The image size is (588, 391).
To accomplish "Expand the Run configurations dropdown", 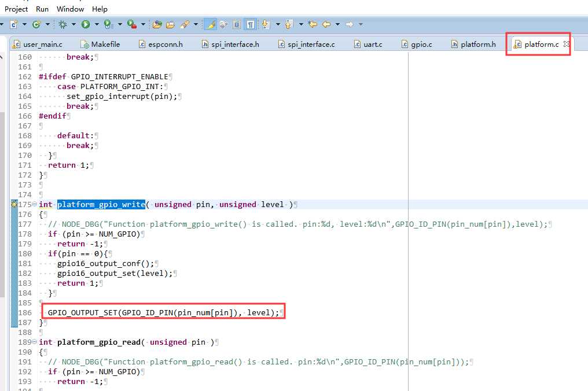I will (x=97, y=24).
